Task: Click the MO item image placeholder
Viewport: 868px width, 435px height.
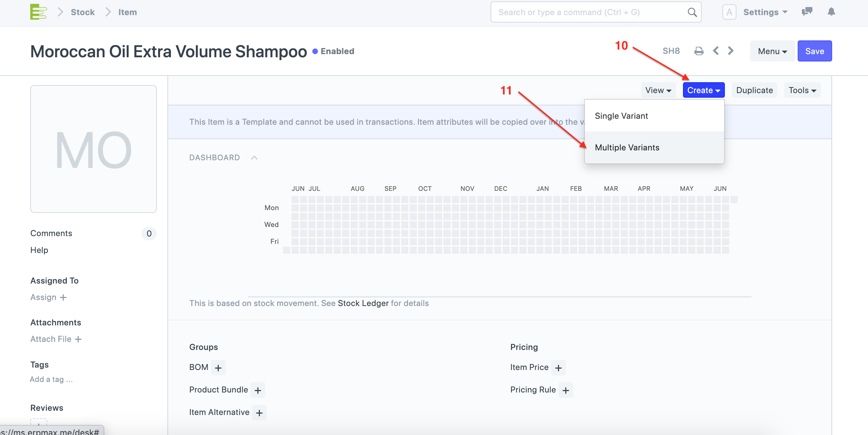Action: tap(94, 149)
